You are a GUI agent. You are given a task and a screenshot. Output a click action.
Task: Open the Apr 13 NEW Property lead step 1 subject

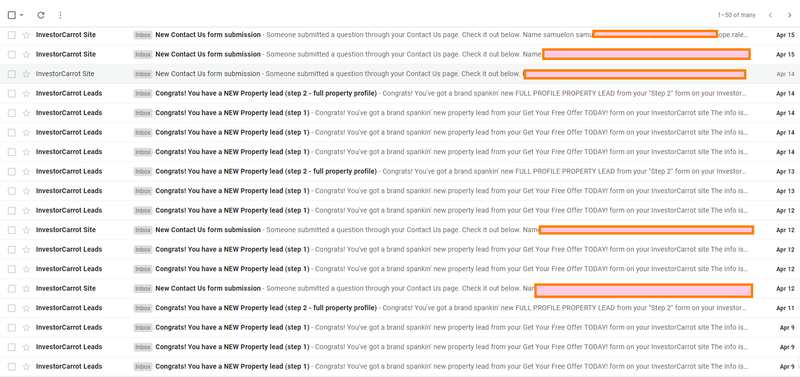tap(232, 191)
